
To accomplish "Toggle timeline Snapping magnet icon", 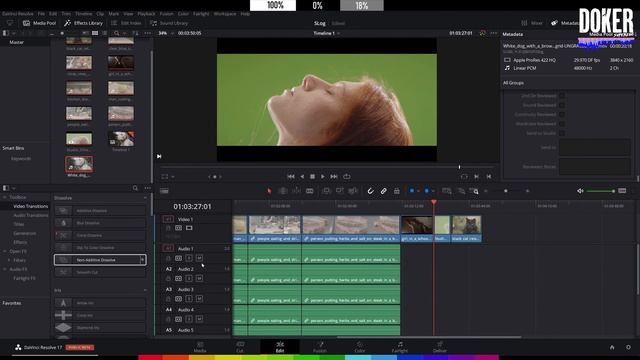I will [x=370, y=191].
